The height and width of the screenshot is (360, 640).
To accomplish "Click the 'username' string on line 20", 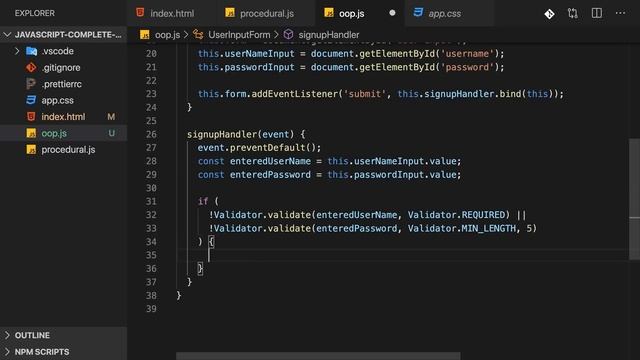I will 467,53.
